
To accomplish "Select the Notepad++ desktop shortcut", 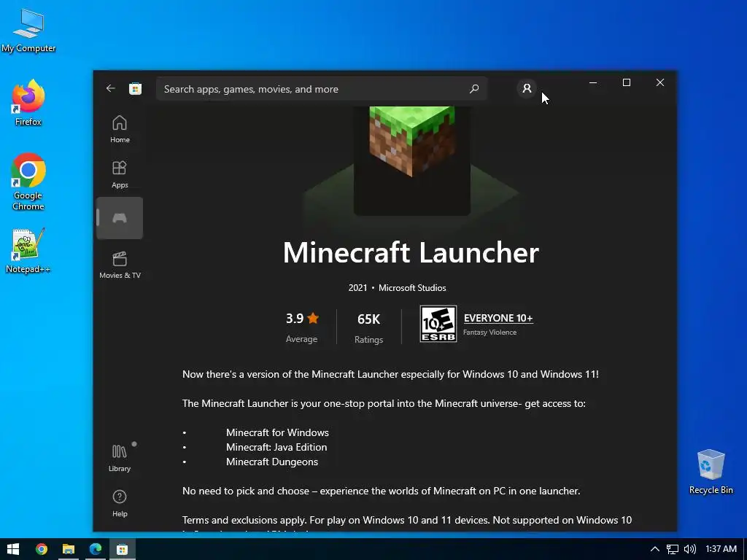I will pos(28,251).
